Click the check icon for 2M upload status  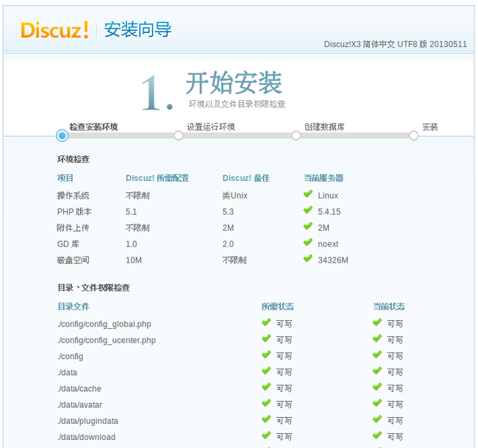308,226
